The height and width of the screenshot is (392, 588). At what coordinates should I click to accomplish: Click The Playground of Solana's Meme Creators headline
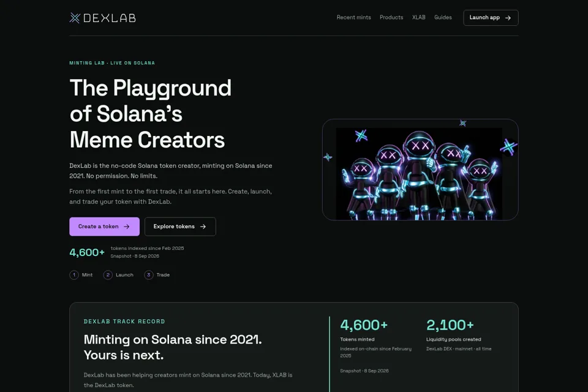pos(151,114)
